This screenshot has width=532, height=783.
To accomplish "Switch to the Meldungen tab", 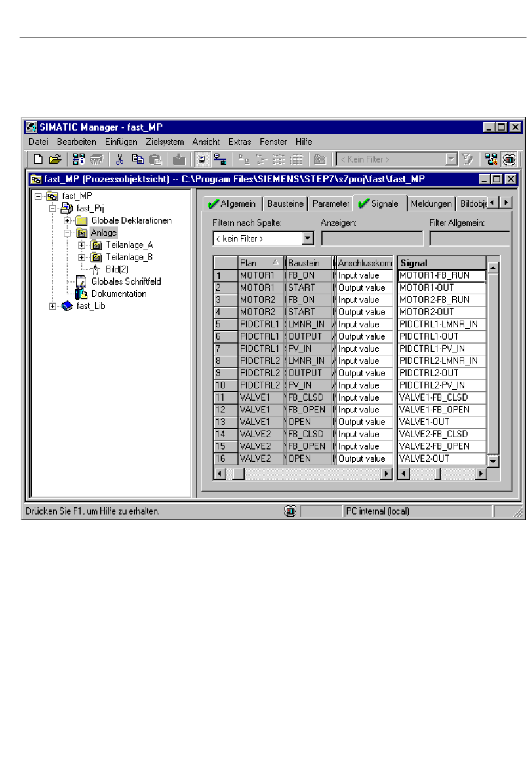I will 431,204.
